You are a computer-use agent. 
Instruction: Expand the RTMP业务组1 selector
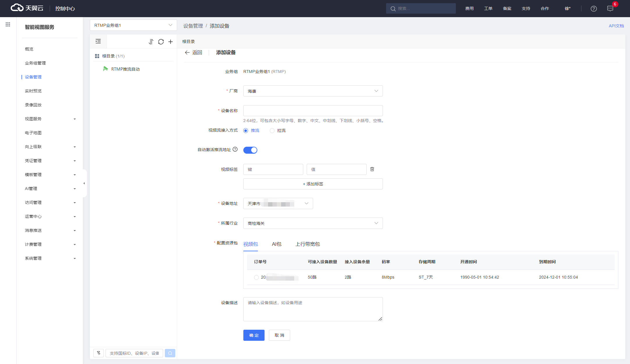[x=133, y=25]
